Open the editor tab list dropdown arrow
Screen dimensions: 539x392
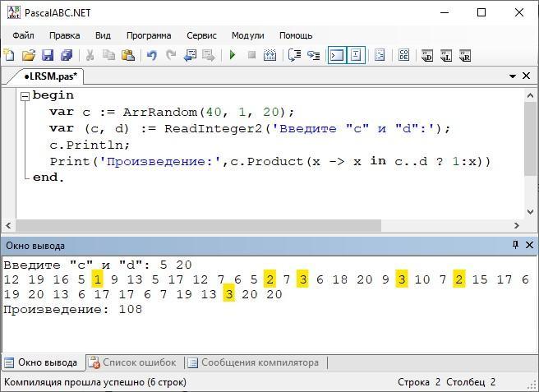coord(513,76)
